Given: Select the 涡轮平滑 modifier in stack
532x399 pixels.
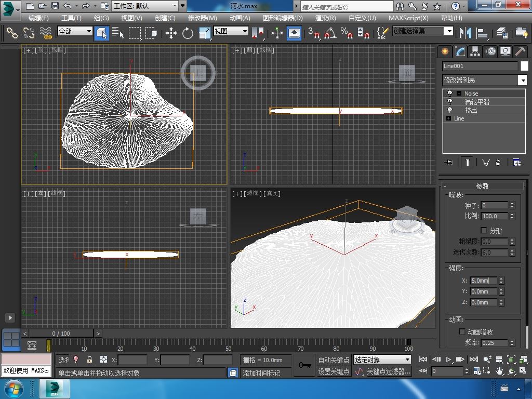Looking at the screenshot, I should click(477, 102).
